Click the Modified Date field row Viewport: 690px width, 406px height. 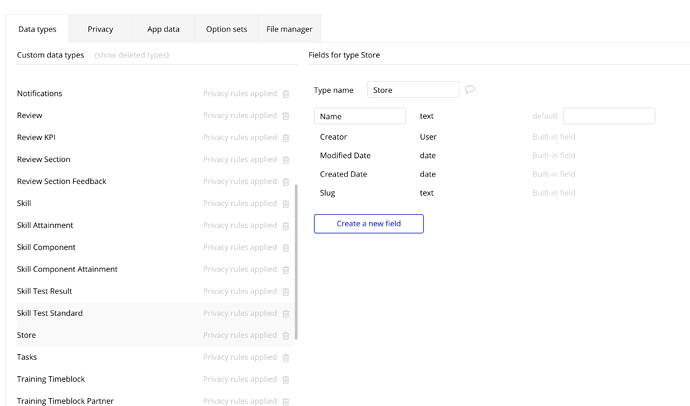(447, 155)
